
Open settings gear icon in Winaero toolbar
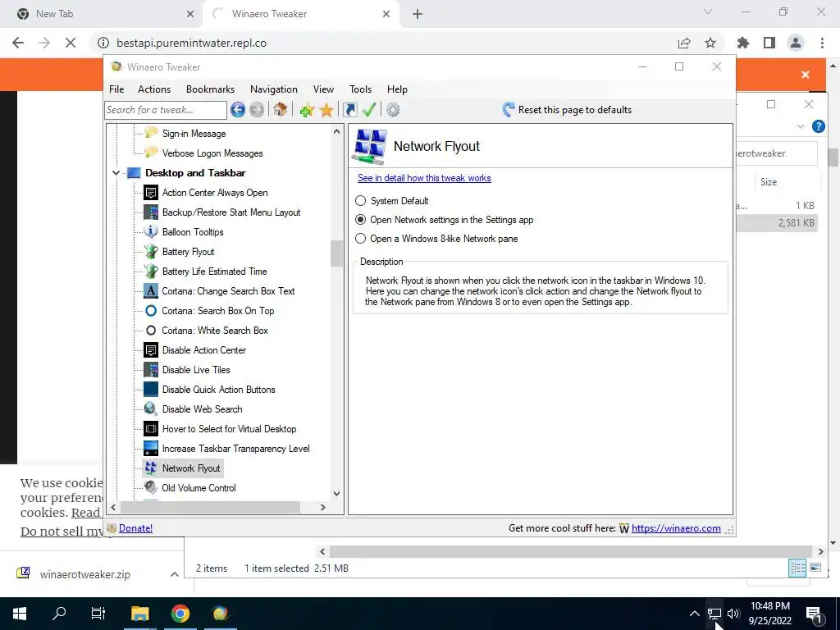click(393, 110)
